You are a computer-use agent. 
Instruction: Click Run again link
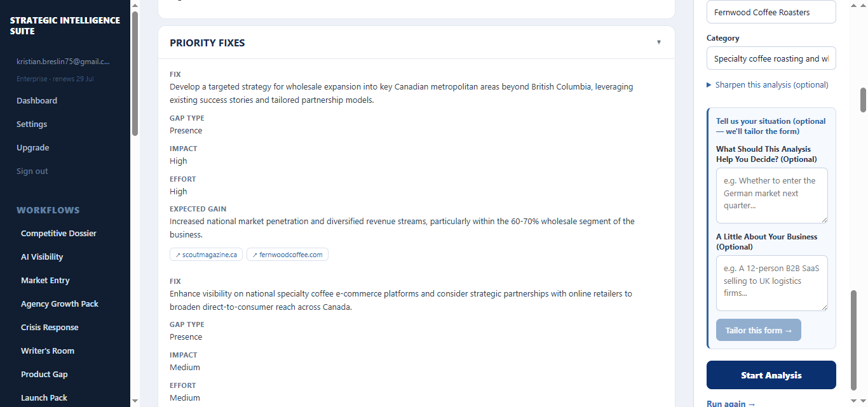(x=731, y=403)
